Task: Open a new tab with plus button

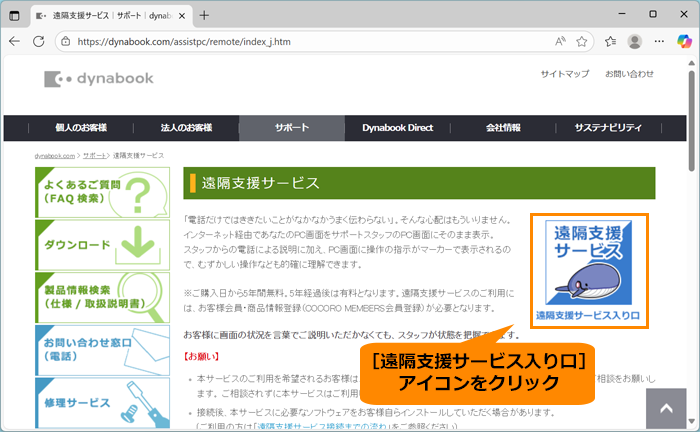Action: click(204, 16)
